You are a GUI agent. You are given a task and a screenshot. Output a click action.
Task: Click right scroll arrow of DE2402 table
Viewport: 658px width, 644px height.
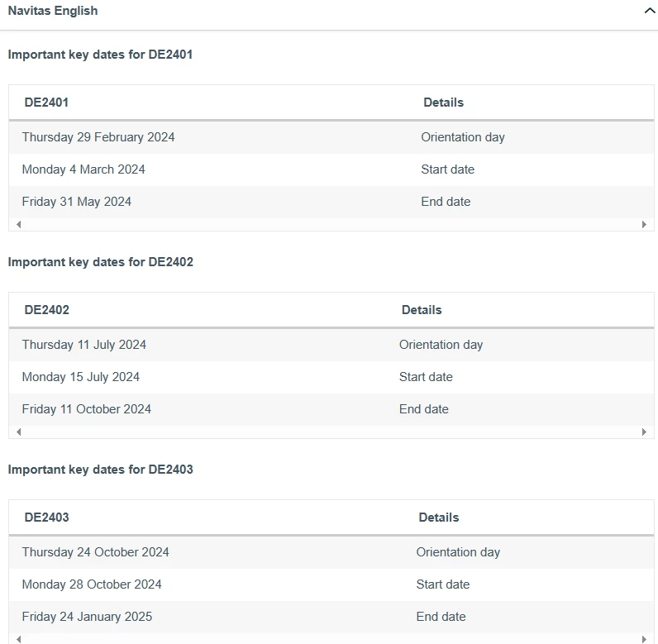click(x=644, y=432)
